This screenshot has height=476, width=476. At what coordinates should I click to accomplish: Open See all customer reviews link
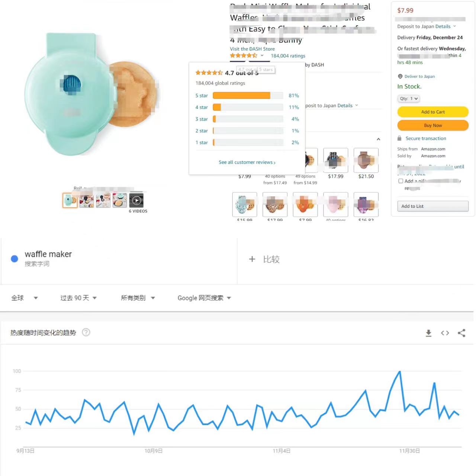pos(247,162)
